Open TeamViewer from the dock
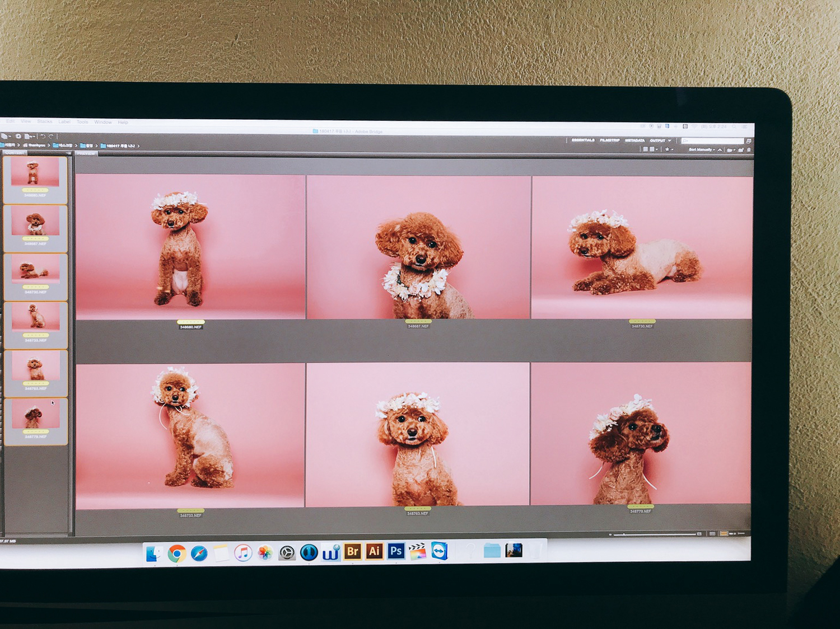 (x=440, y=551)
